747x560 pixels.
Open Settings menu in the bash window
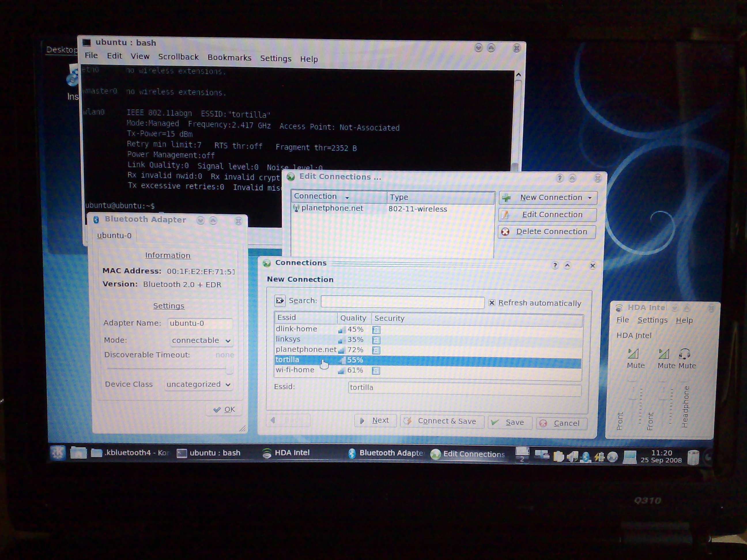pos(276,58)
